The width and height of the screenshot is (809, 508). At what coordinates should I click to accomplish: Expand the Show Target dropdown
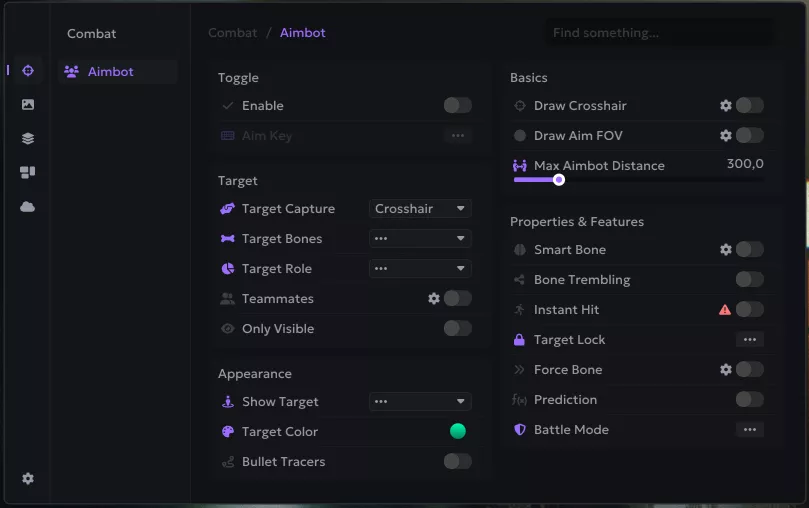click(x=420, y=402)
